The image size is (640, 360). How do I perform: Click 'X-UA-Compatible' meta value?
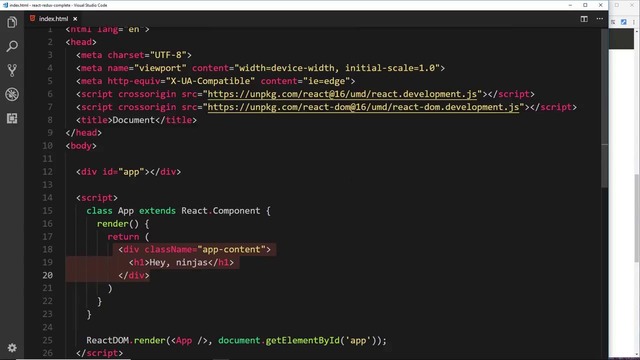click(210, 81)
